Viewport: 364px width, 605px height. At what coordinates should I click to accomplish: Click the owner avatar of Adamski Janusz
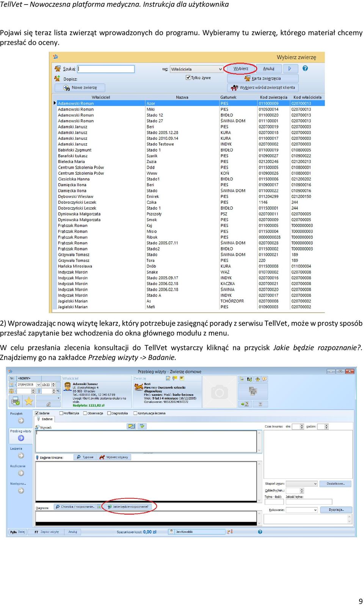point(67,386)
